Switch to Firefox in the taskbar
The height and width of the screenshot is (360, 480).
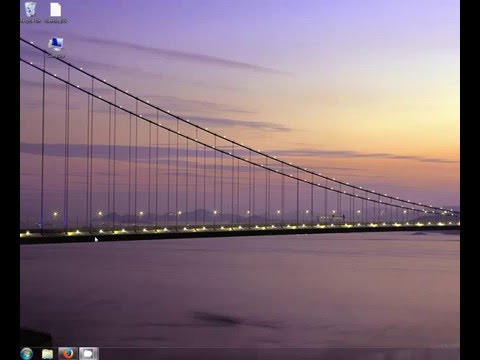click(68, 353)
